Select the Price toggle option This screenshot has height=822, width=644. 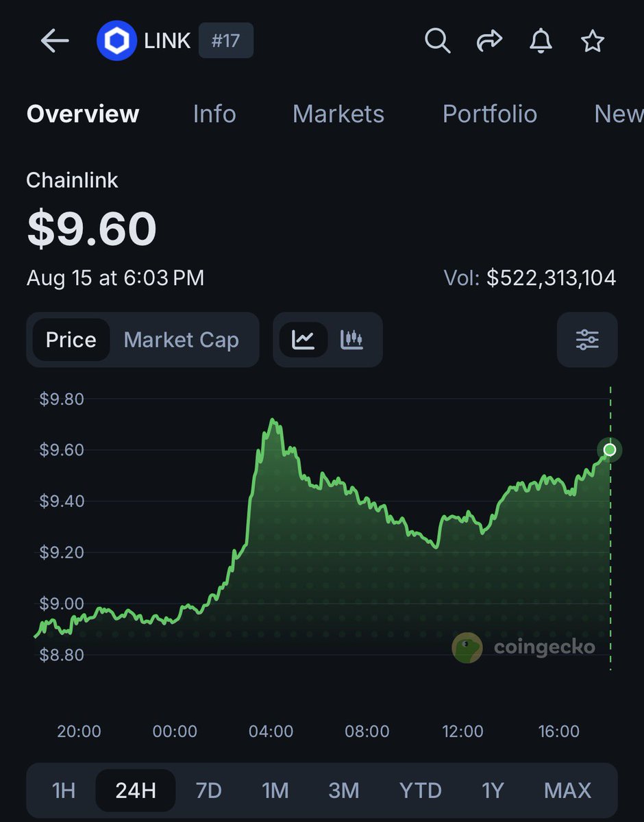(x=71, y=340)
